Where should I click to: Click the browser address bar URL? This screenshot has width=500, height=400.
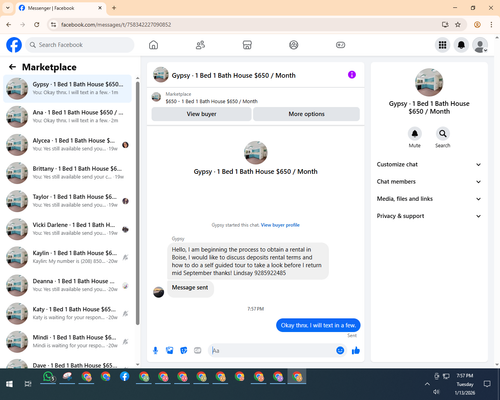[116, 25]
